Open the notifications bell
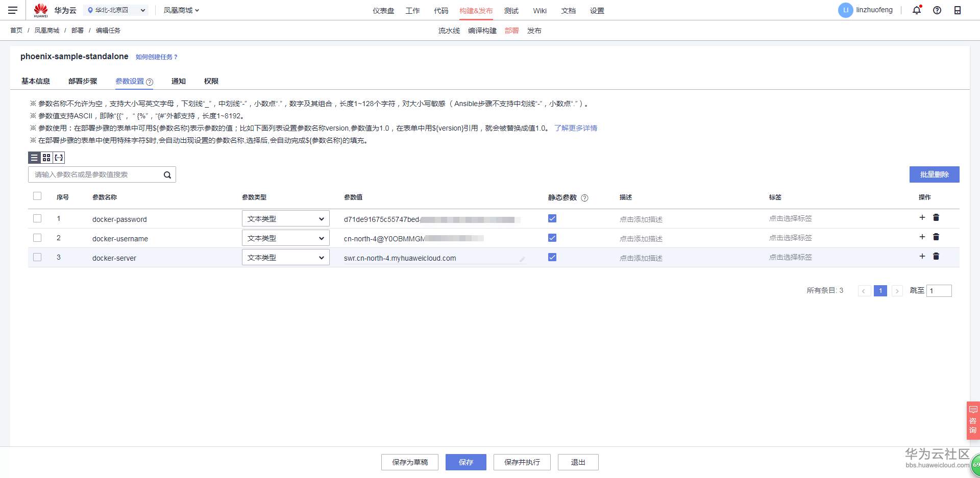 (917, 10)
